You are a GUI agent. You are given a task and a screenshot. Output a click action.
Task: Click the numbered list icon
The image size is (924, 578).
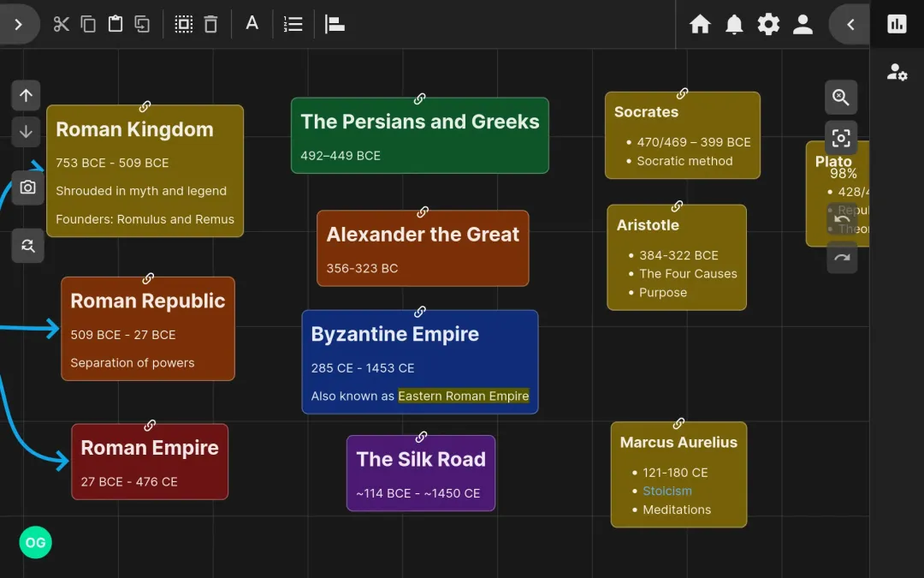(293, 24)
